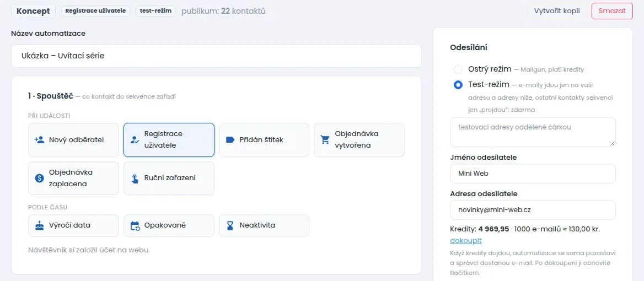Click the test-režim header tag
Image resolution: width=644 pixels, height=281 pixels.
[x=155, y=11]
